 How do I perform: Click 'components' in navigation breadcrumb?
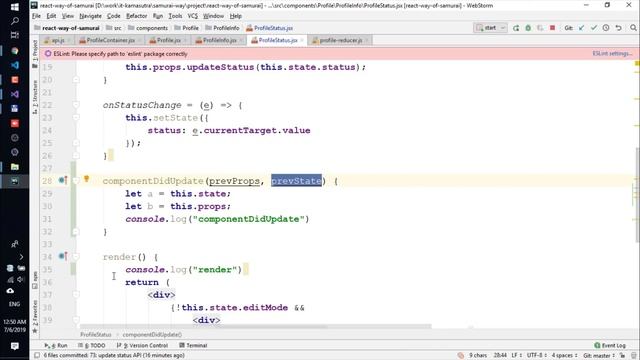click(152, 28)
